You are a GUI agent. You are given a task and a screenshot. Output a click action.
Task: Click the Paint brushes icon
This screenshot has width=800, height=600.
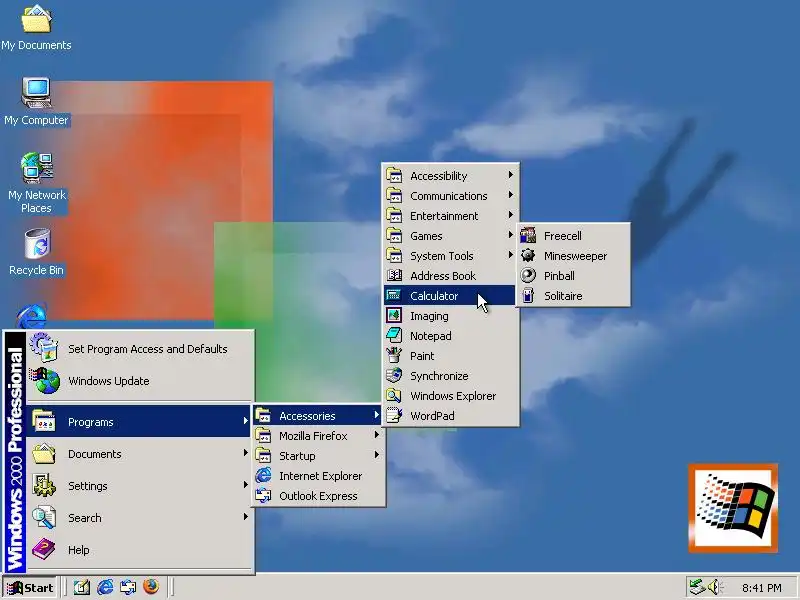point(394,355)
